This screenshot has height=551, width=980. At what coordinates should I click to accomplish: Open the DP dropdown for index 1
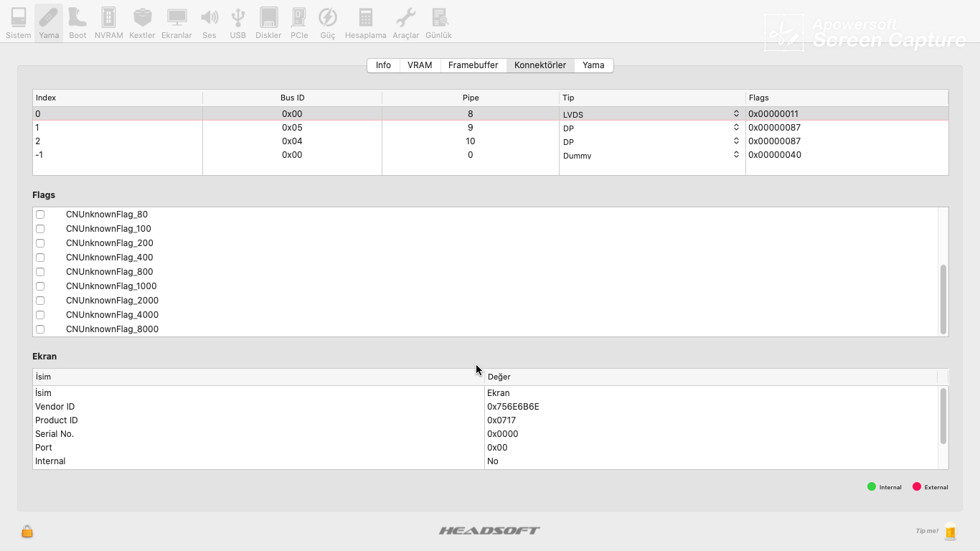(x=735, y=127)
